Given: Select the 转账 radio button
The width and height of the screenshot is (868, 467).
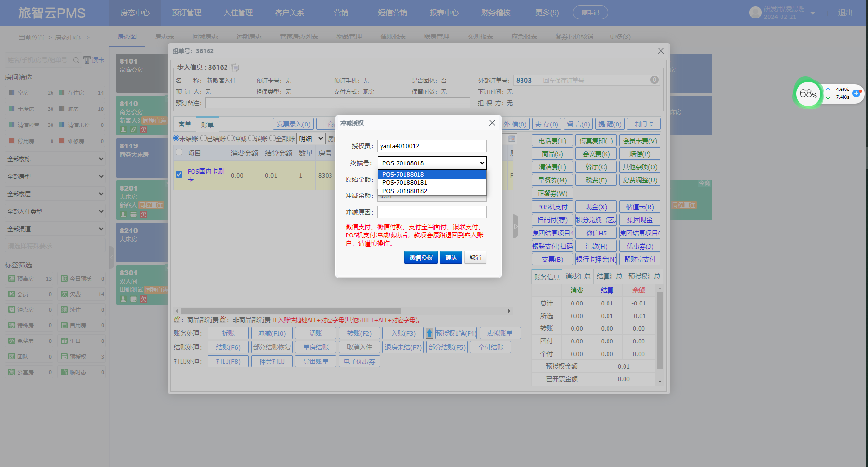Looking at the screenshot, I should (x=252, y=138).
